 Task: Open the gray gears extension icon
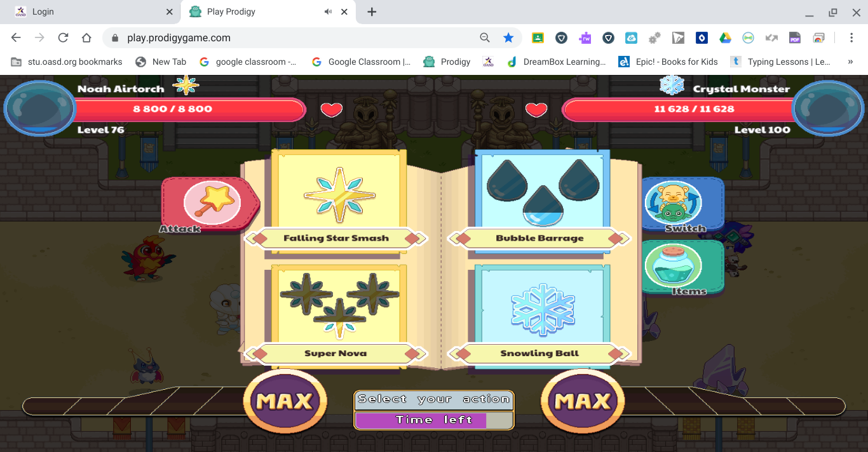click(654, 37)
